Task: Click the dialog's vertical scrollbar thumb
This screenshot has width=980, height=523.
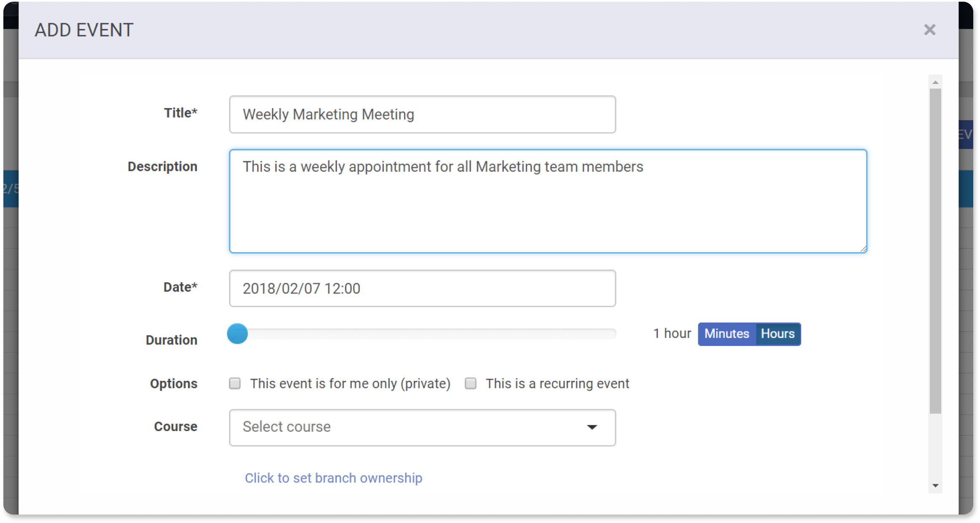Action: pyautogui.click(x=935, y=251)
